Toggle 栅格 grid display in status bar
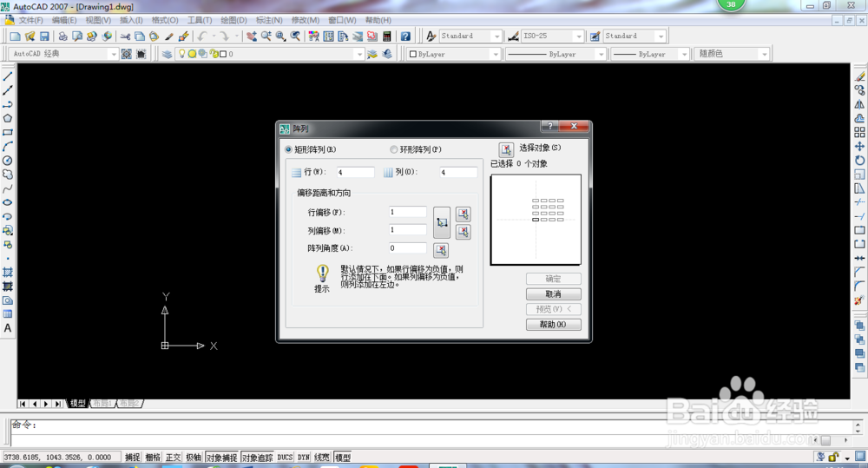Image resolution: width=868 pixels, height=468 pixels. (153, 458)
